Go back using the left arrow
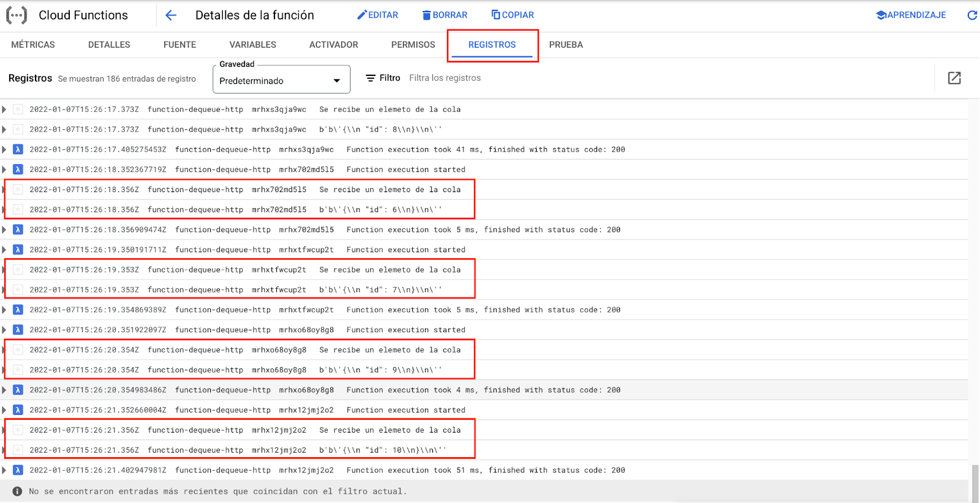Viewport: 980px width, 503px height. click(x=171, y=15)
